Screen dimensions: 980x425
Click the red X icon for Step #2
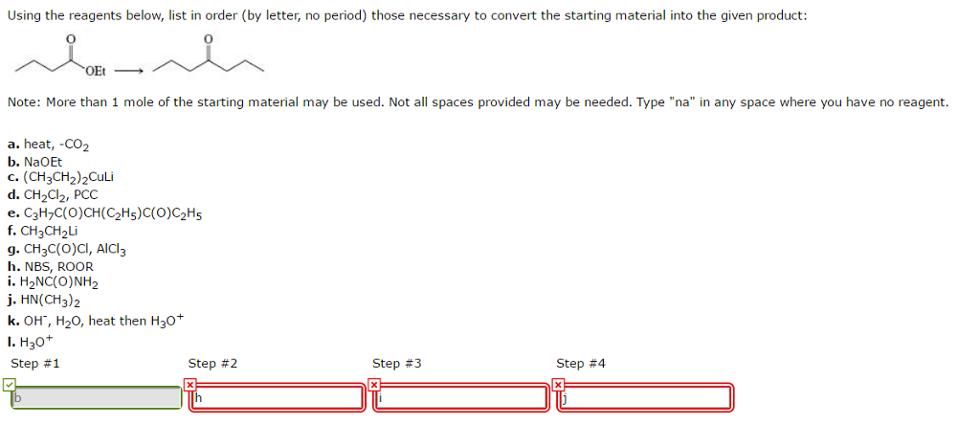click(191, 385)
